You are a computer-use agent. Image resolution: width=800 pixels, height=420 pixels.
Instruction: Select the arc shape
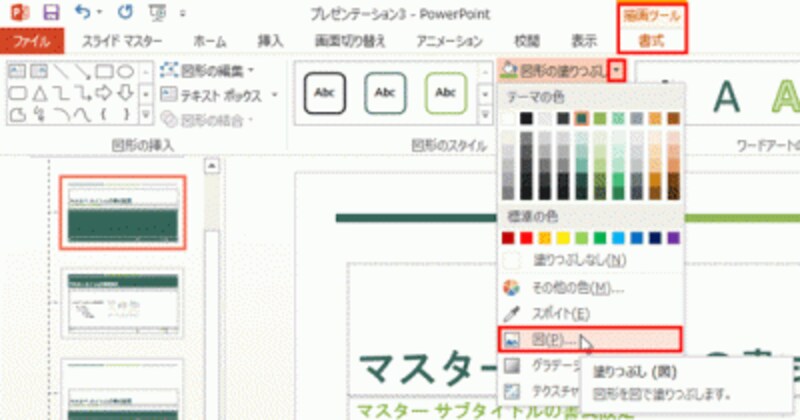tap(61, 115)
